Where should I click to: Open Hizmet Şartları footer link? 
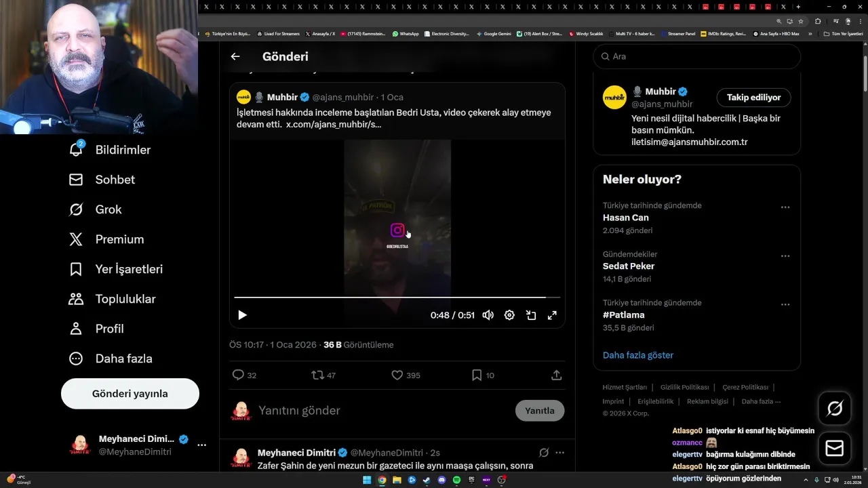coord(625,388)
